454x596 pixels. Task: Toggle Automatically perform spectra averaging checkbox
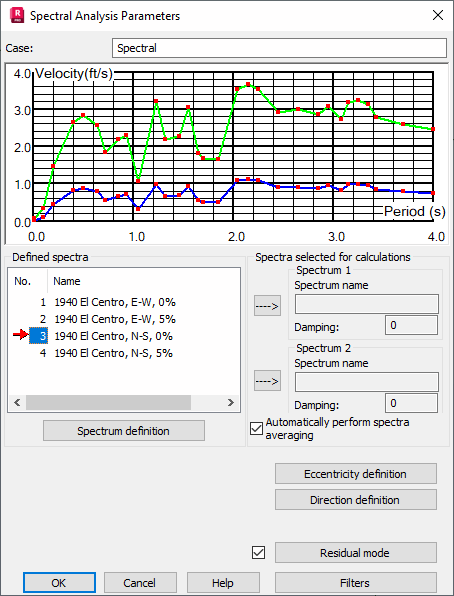pos(256,428)
